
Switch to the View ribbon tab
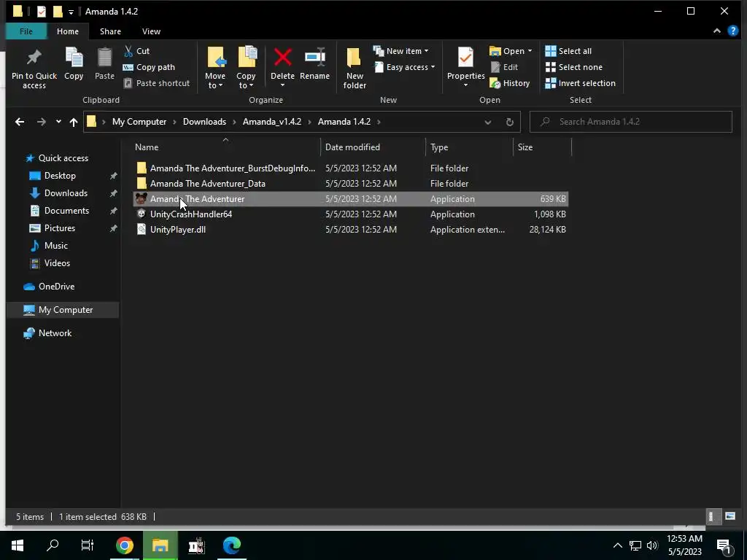click(151, 31)
